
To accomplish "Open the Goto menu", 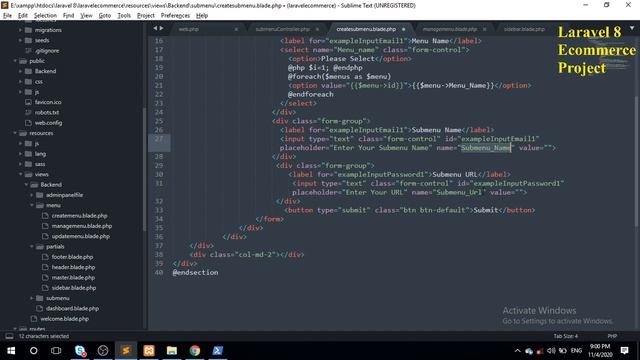I will pos(104,16).
